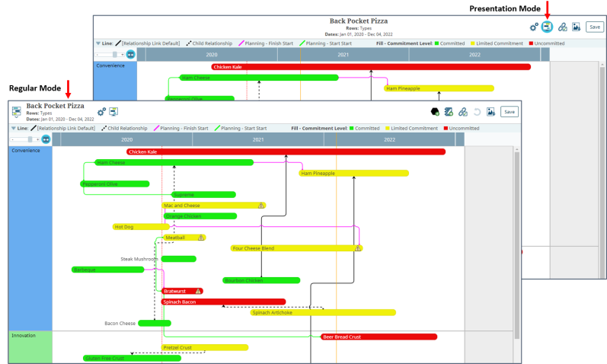
Task: Click add notebook entry icon
Action: [x=449, y=112]
